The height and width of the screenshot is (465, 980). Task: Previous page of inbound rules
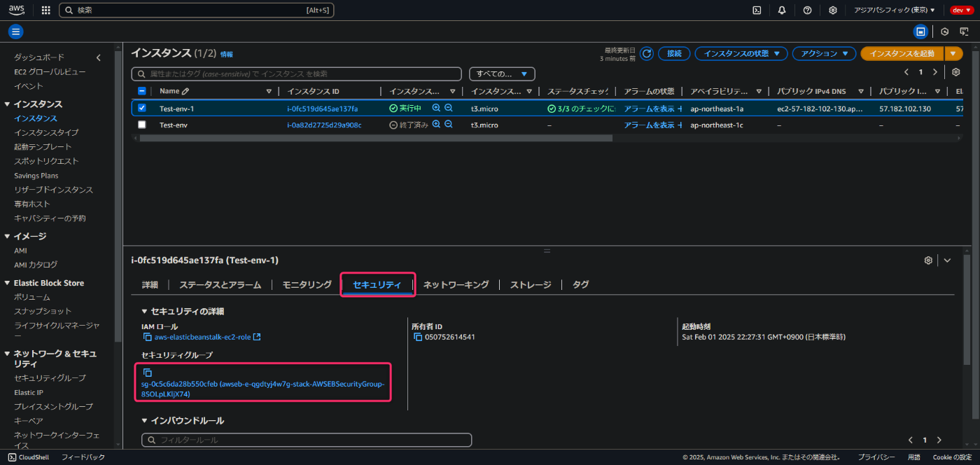(x=910, y=440)
